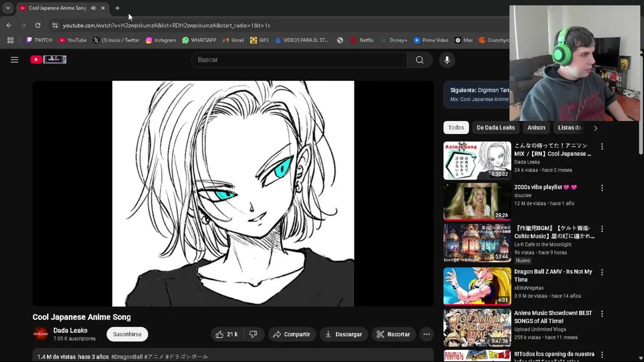The width and height of the screenshot is (644, 362).
Task: Open a new browser tab
Action: pos(117,8)
